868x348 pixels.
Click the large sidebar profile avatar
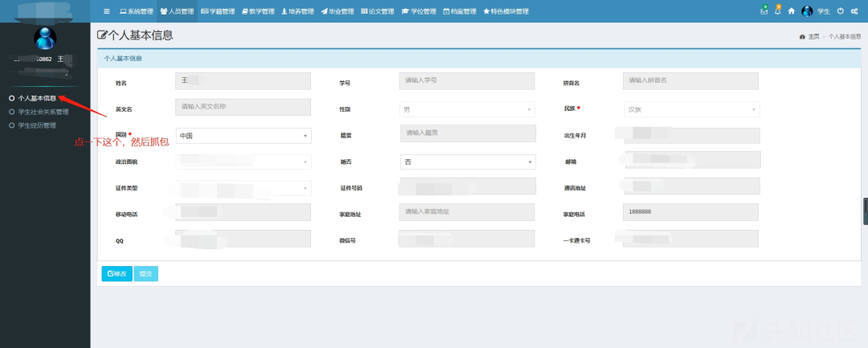click(45, 38)
